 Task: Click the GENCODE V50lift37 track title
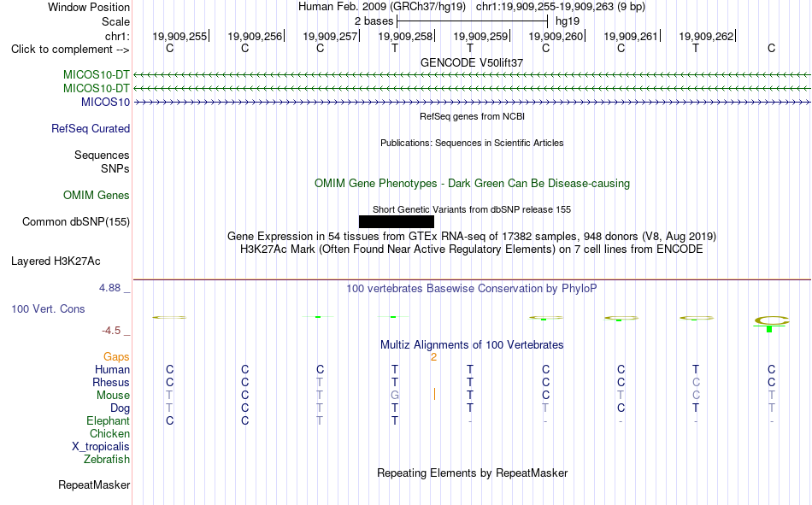(472, 62)
